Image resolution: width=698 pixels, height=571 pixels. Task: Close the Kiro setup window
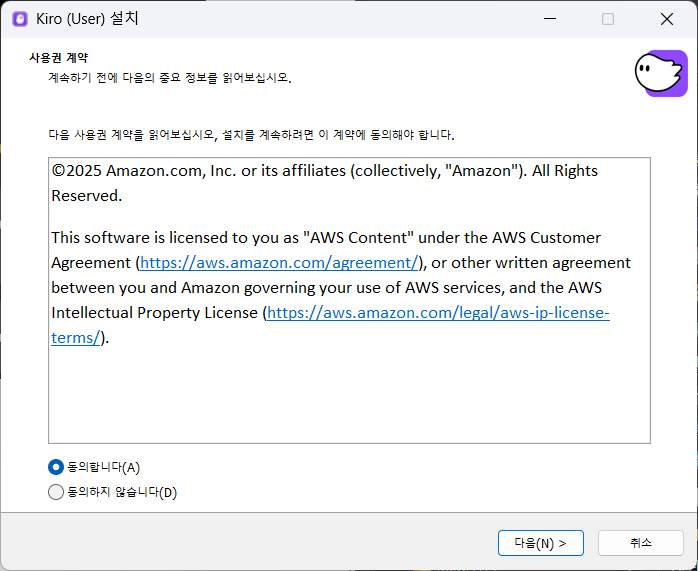667,19
